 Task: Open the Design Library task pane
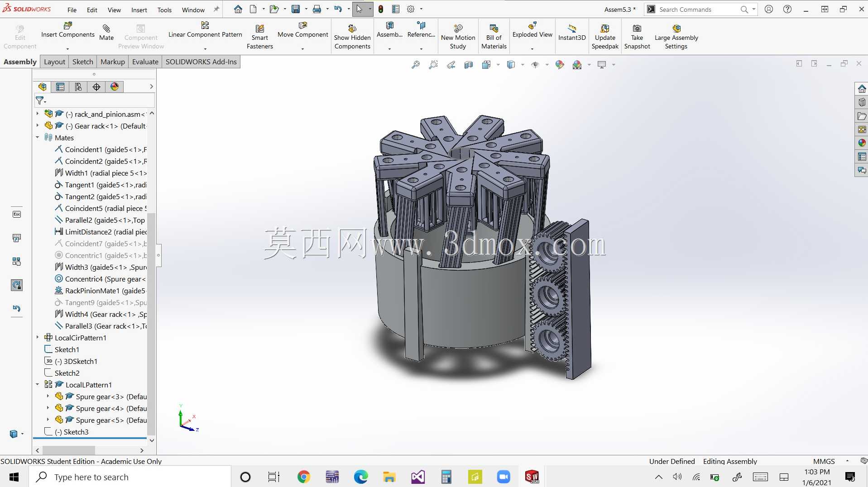[862, 102]
